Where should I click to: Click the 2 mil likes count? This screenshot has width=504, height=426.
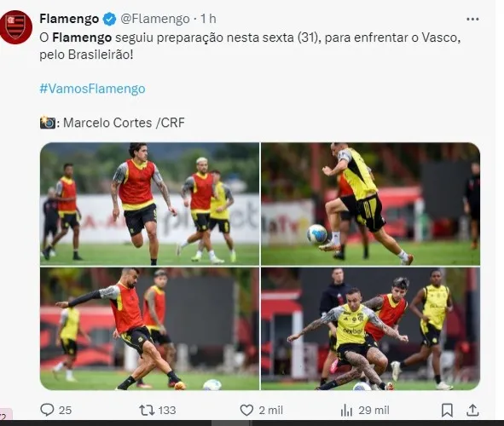270,410
